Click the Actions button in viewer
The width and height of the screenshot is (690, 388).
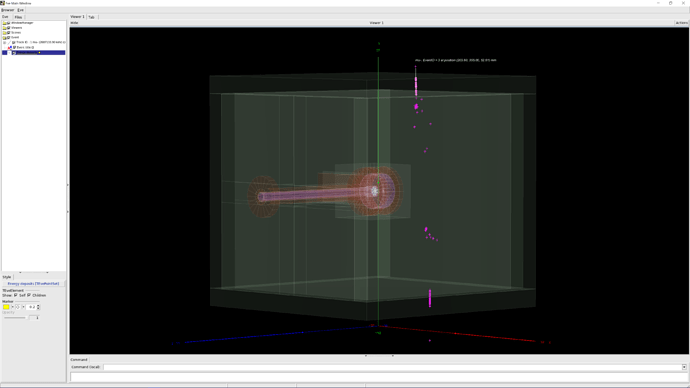(x=682, y=23)
